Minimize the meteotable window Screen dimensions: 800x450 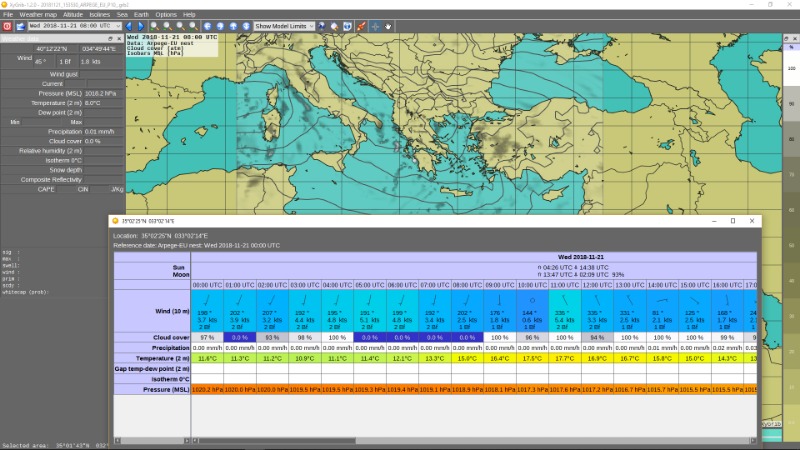pos(714,221)
